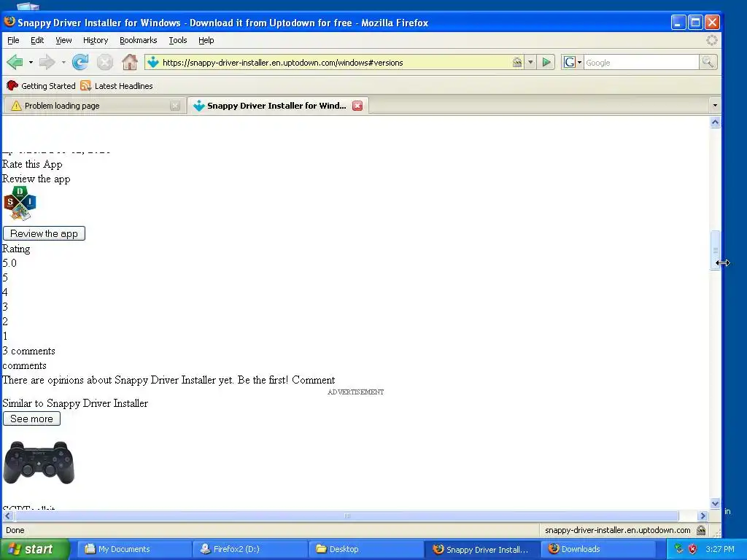Screen dimensions: 747x560
Task: Click the Review the app button
Action: click(44, 233)
